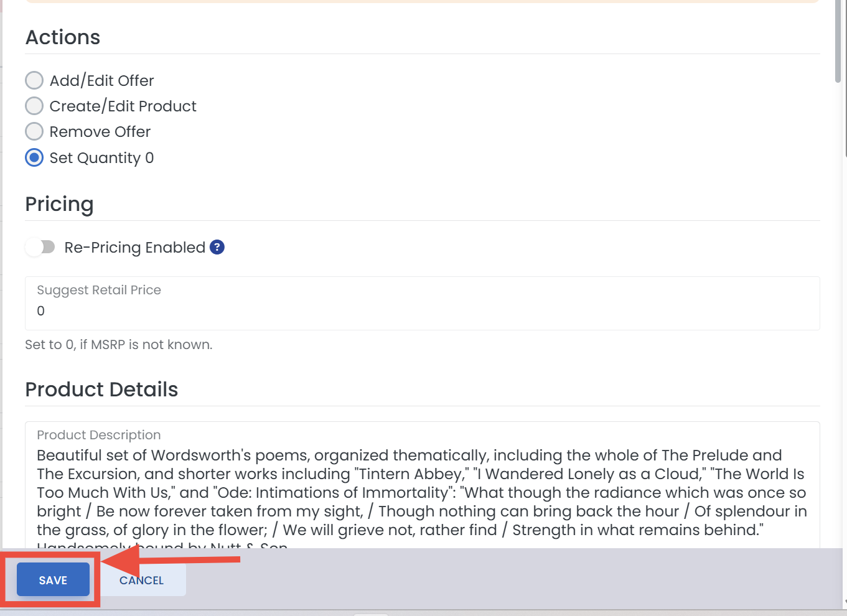Toggle the Re-Pricing Enabled switch

40,247
